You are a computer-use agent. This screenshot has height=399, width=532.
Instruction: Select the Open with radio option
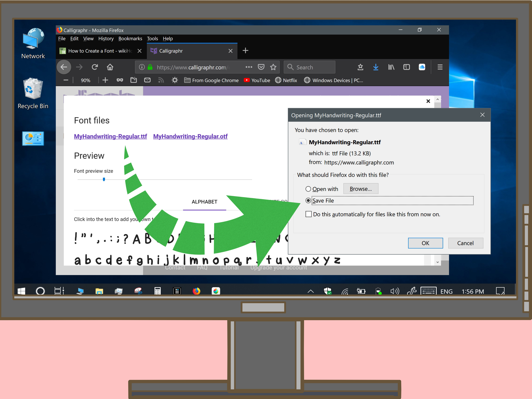tap(308, 189)
